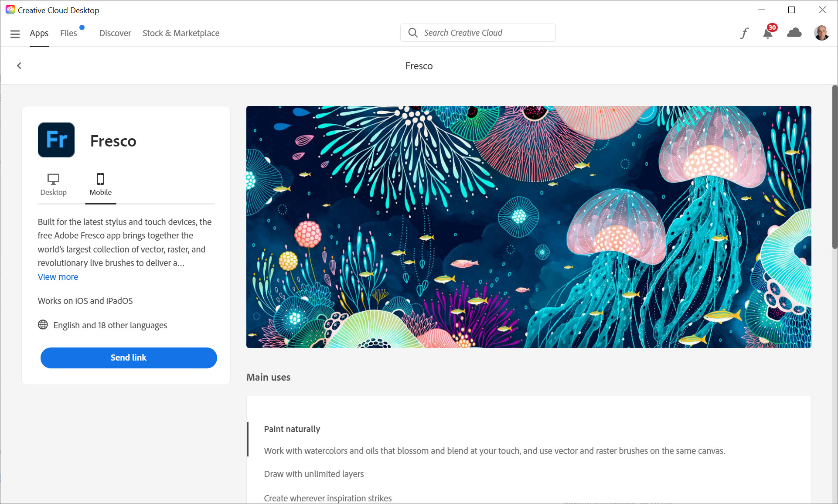The image size is (838, 504).
Task: Open the hamburger menu
Action: click(15, 33)
